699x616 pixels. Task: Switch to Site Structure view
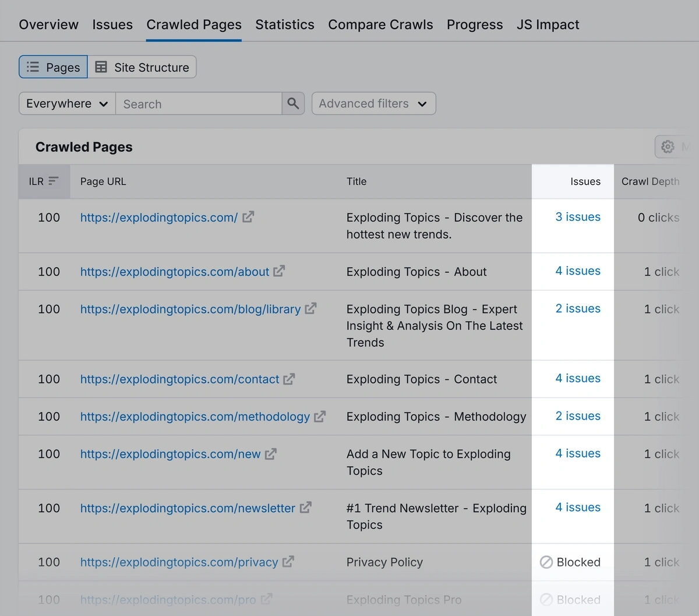point(142,67)
